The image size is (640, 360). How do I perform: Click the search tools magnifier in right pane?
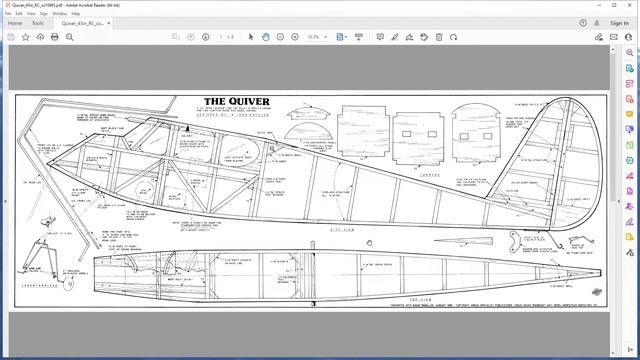click(x=630, y=53)
